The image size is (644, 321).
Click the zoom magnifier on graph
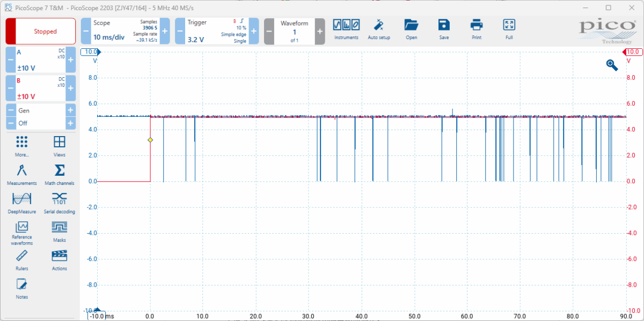coord(612,65)
